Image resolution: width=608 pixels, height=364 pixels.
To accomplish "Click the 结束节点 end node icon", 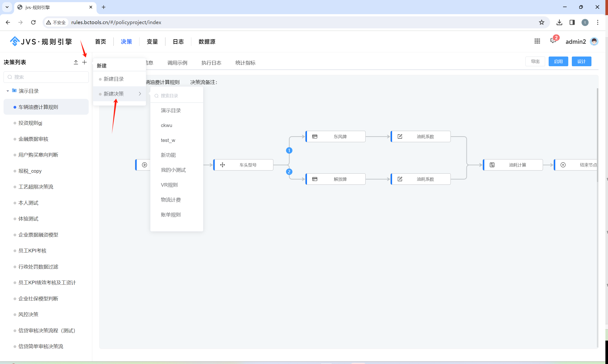I will 563,165.
